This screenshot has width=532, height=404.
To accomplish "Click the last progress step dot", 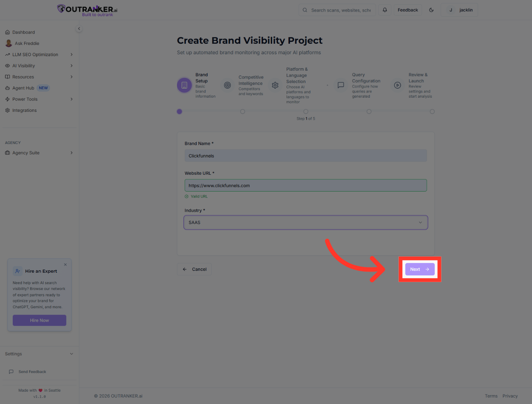I will tap(432, 111).
